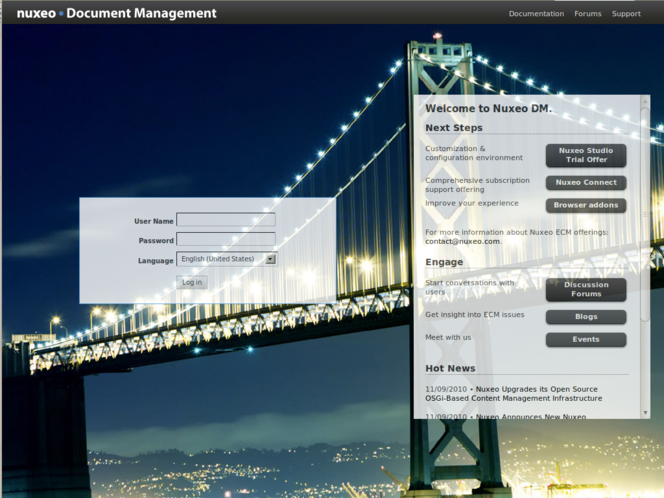664x498 pixels.
Task: Expand the Language dropdown
Action: point(226,259)
